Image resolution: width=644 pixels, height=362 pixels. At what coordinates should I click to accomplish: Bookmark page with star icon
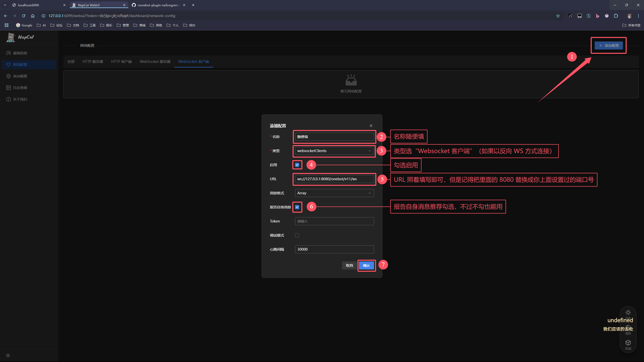point(558,16)
